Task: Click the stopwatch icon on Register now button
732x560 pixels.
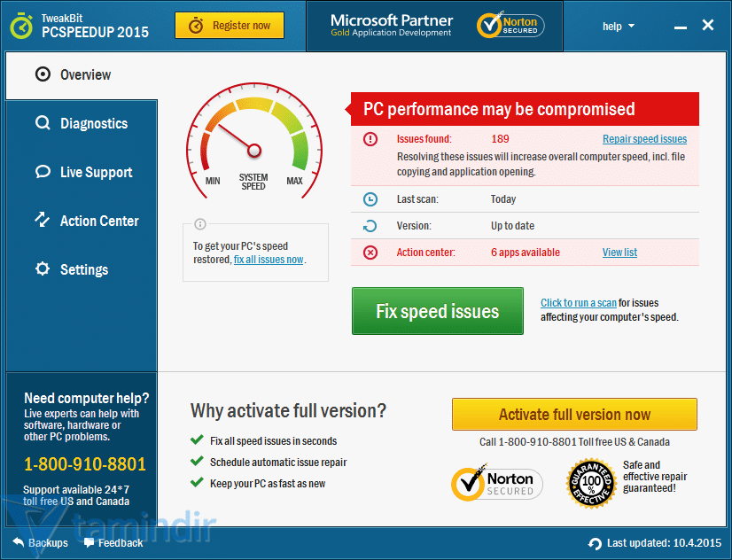Action: 196,25
